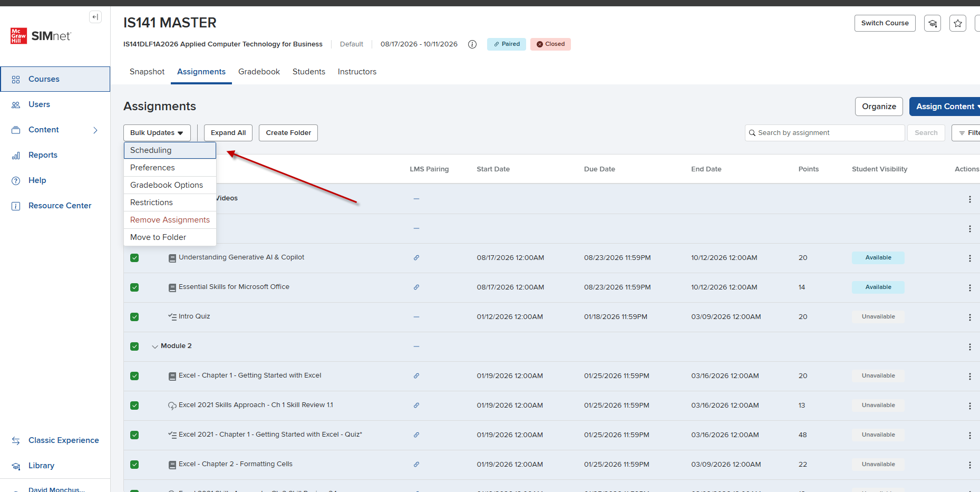The image size is (980, 492).
Task: Open actions menu for Excel - Chapter 2 - Formatting Cells
Action: click(969, 465)
